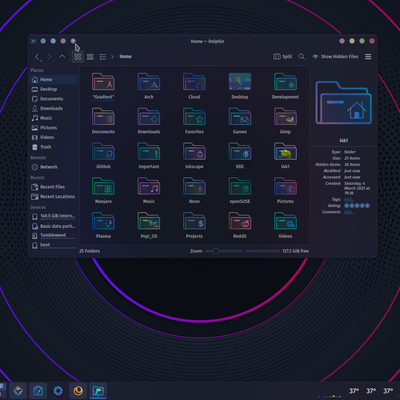Open the Desktop folder in file view
400x400 pixels.
pos(240,86)
